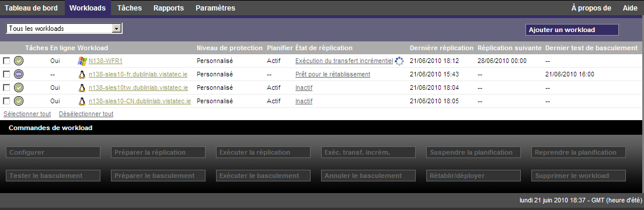The height and width of the screenshot is (210, 644).
Task: Open the 'Prêt pour le rétablissement' status link
Action: (x=333, y=74)
